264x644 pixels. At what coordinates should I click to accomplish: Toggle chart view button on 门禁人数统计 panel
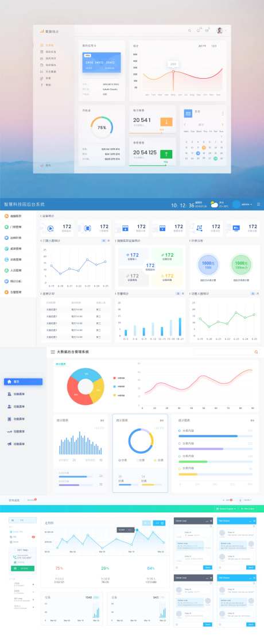[104, 241]
